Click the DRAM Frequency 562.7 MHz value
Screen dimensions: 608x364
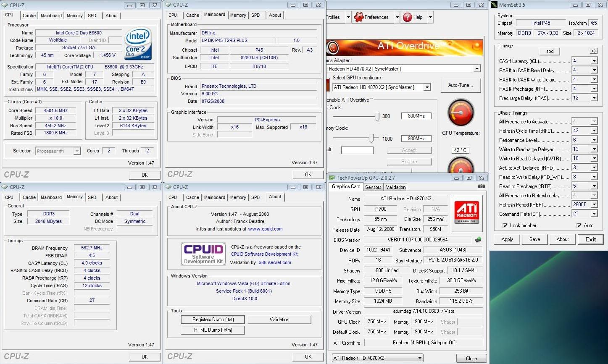click(92, 248)
